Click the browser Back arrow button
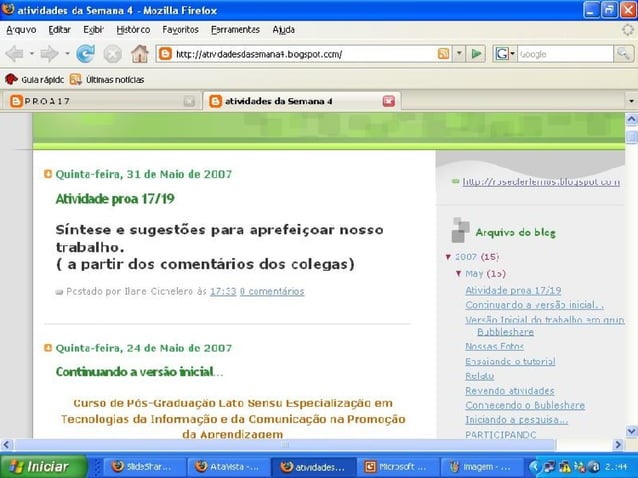The image size is (638, 478). (15, 54)
